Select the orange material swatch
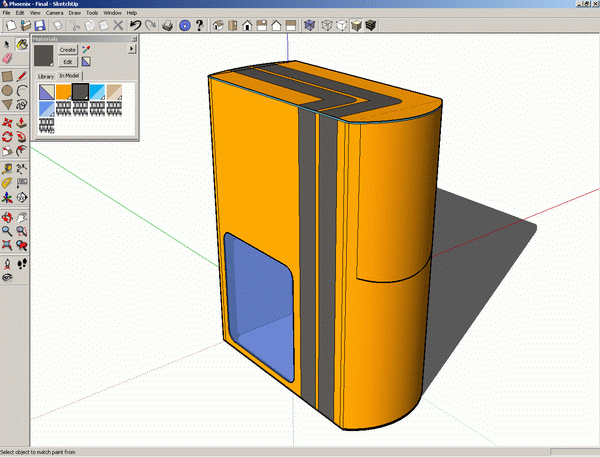 63,92
